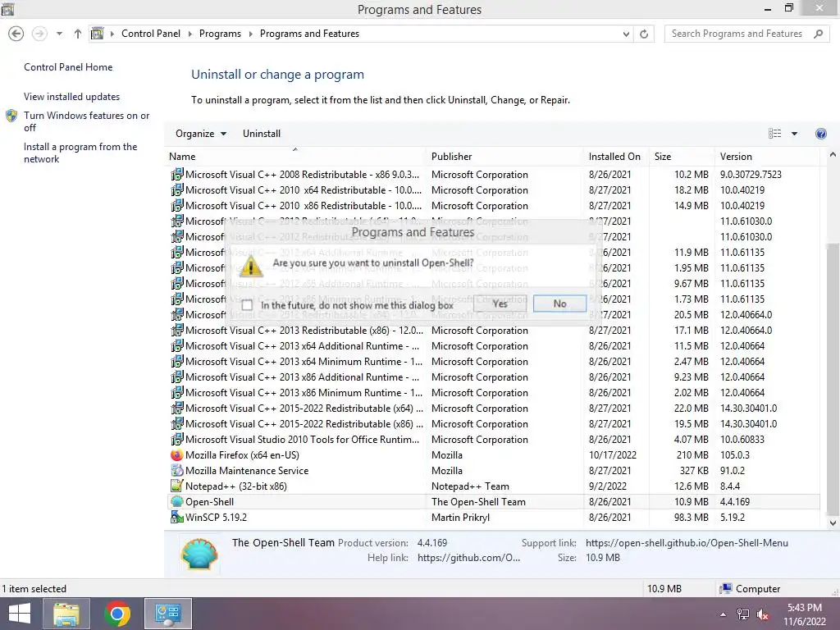Screen dimensions: 840x630
Task: Select Visual C++ 2015-2022 Redistributable (x64) row
Action: 493,409
